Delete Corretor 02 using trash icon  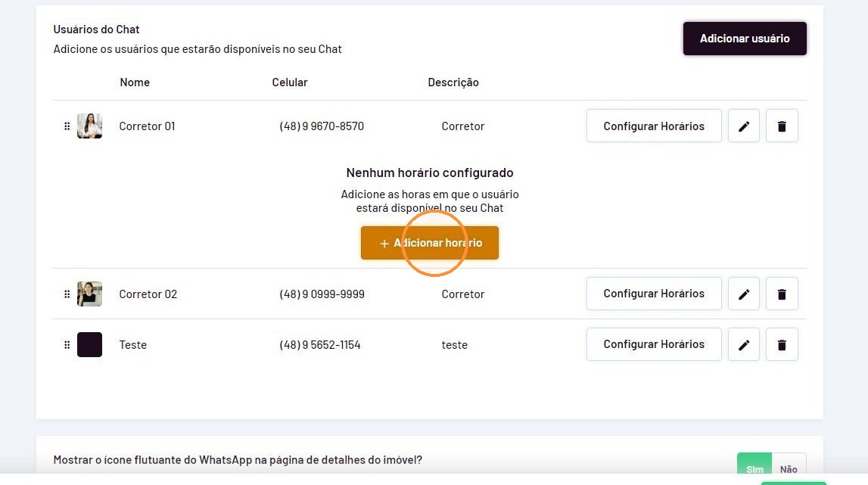pos(782,294)
